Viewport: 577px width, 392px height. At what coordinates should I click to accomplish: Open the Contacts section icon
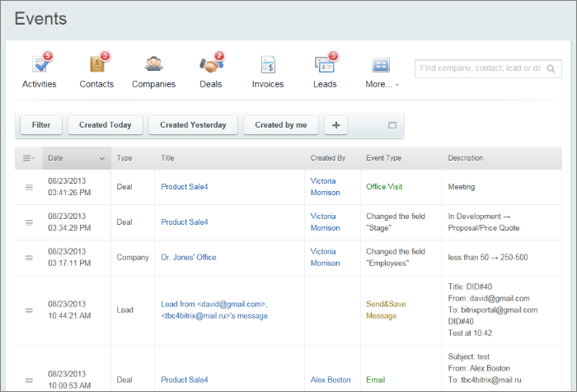96,66
